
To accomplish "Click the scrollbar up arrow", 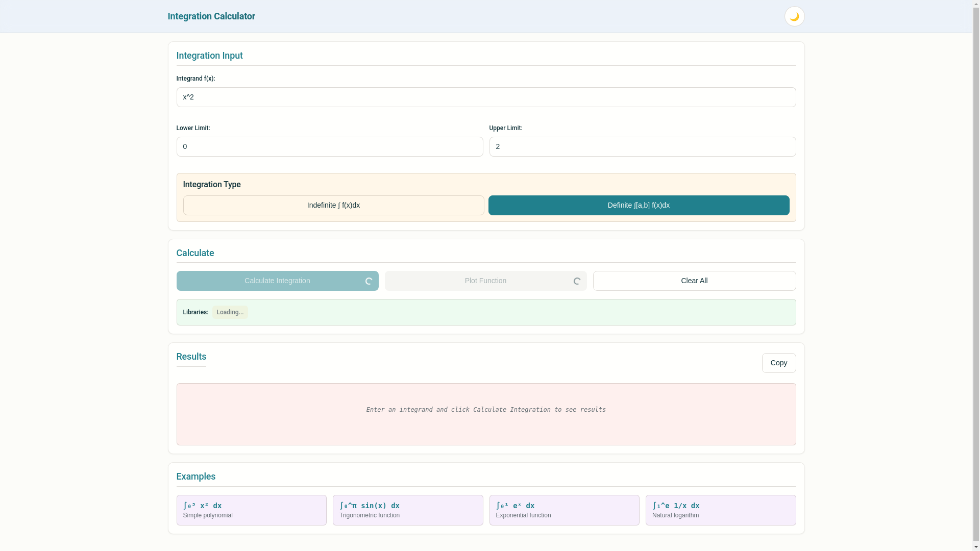I will 976,4.
